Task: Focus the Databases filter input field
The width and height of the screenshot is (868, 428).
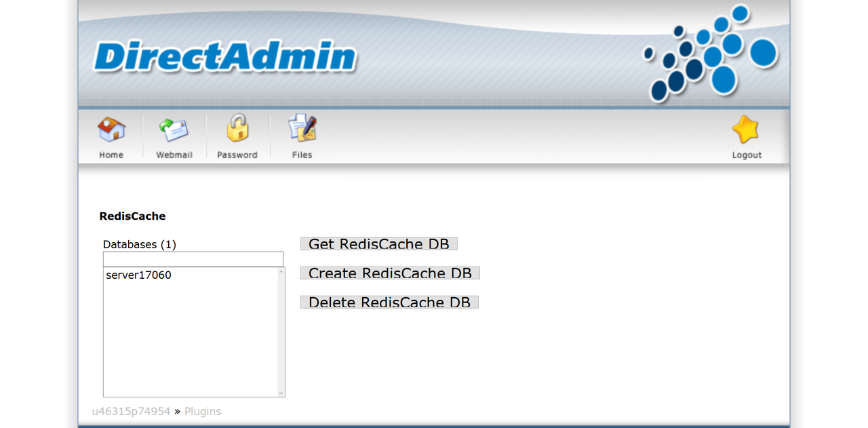Action: pos(193,259)
